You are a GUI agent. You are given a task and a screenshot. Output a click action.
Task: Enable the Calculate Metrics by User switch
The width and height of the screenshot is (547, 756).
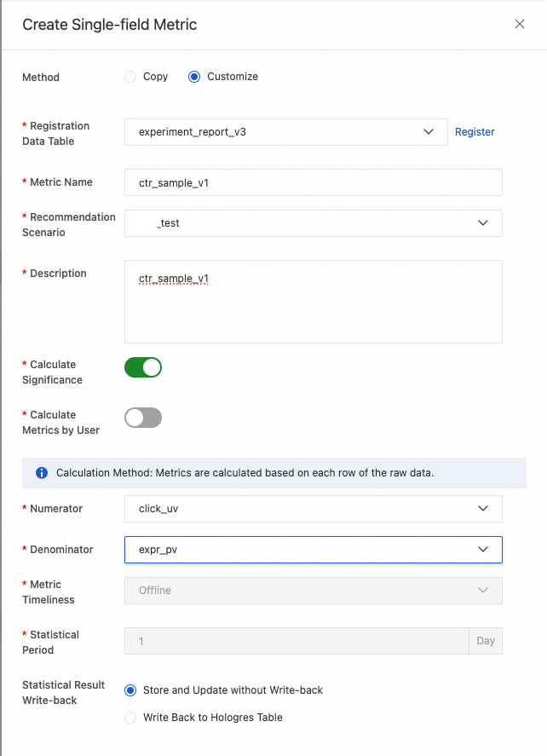tap(143, 418)
